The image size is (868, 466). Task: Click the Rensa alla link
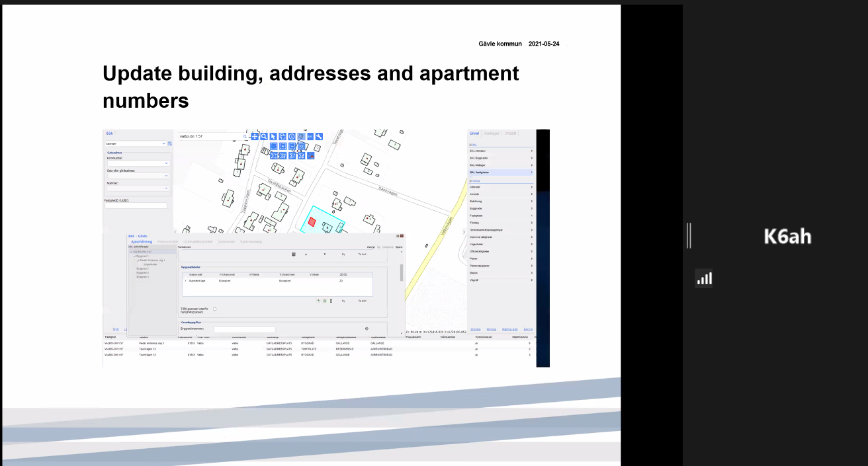(509, 329)
